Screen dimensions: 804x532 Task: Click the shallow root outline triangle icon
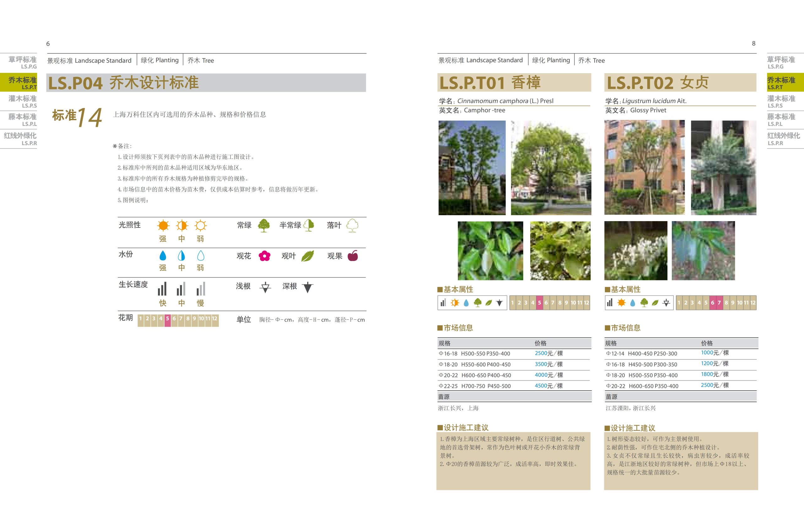(265, 287)
